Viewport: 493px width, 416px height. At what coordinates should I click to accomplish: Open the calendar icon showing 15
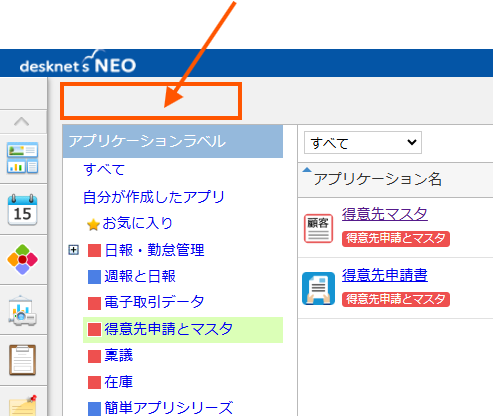(x=22, y=210)
